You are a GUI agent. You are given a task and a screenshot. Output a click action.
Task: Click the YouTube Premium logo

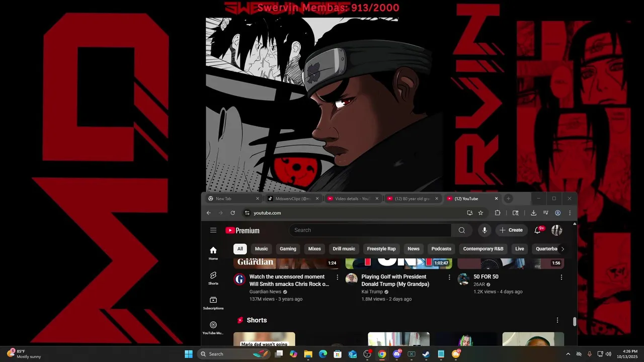point(243,230)
